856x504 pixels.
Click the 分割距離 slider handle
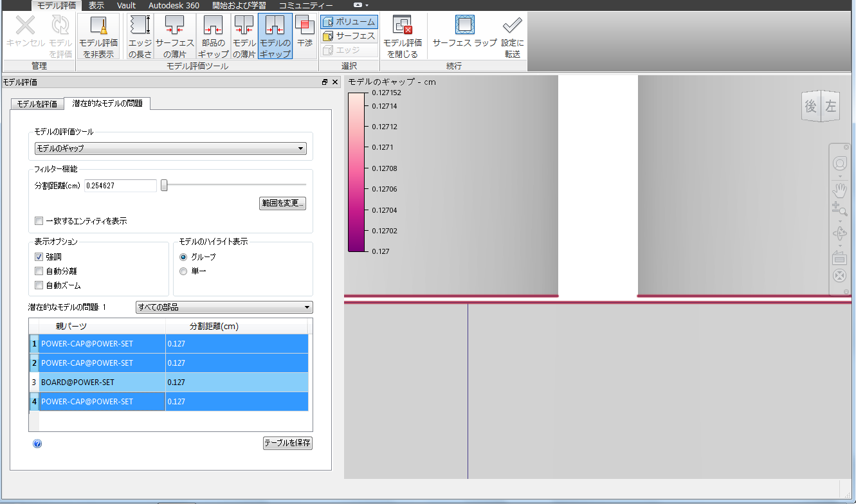tap(164, 186)
